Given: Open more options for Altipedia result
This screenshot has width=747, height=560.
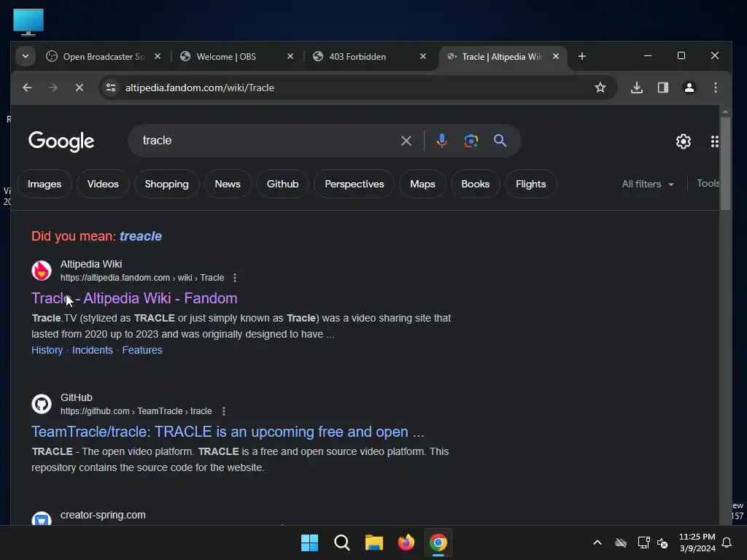Looking at the screenshot, I should point(234,278).
